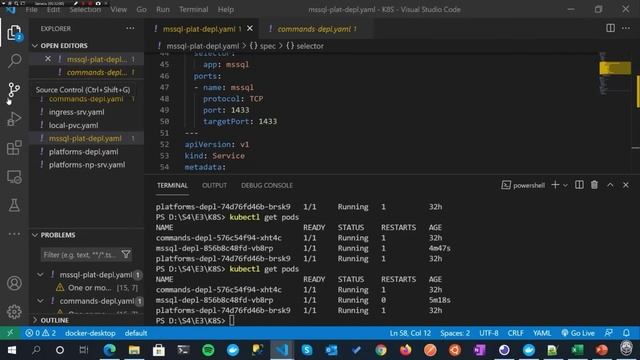The height and width of the screenshot is (360, 640).
Task: Change CRLF end of line sequence
Action: [x=516, y=333]
